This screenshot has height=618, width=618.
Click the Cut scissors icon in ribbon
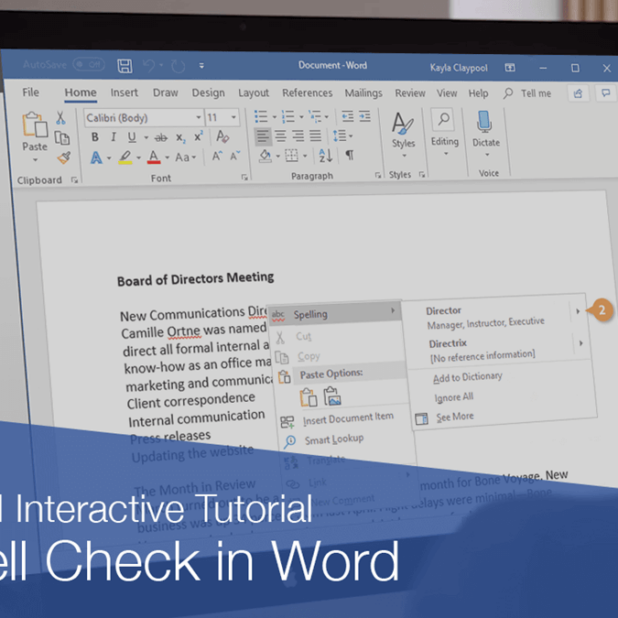pos(60,117)
